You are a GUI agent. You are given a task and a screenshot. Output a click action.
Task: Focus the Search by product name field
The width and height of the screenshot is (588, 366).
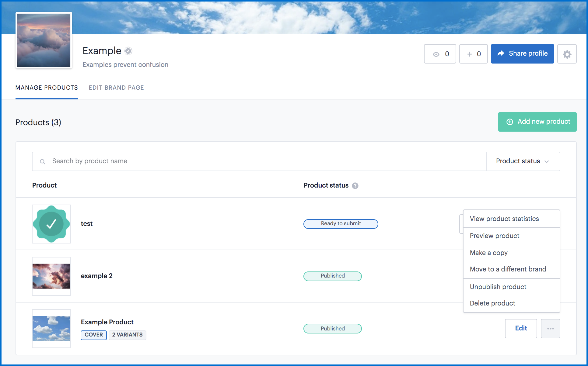pos(259,161)
